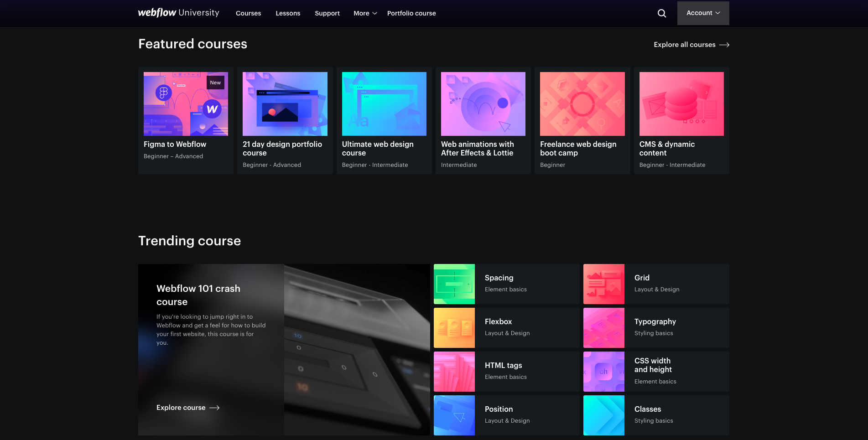Click the Grid lesson title

pos(642,278)
